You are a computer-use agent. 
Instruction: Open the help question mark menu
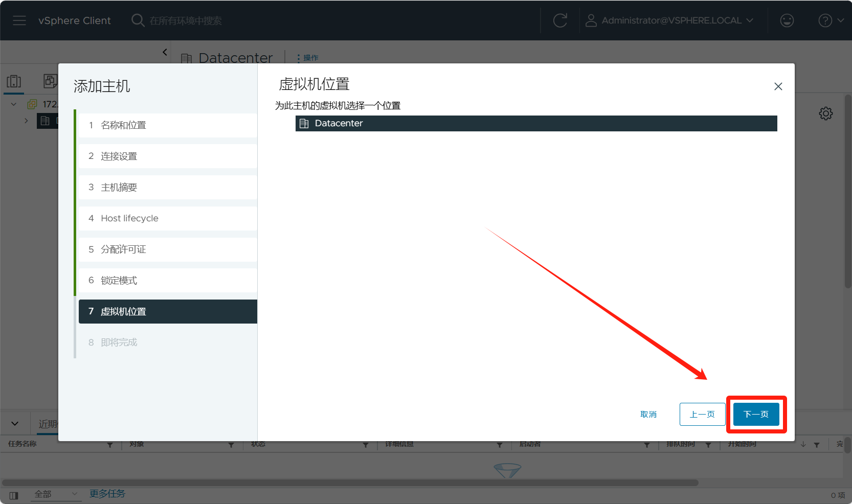click(x=830, y=20)
